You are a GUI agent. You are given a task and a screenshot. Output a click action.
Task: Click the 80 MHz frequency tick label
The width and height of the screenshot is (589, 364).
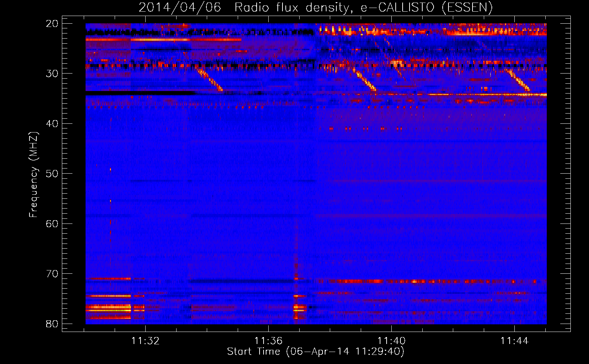pyautogui.click(x=52, y=324)
